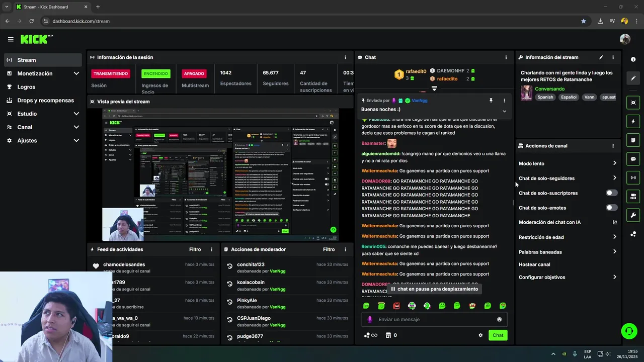Expand Estudio in left sidebar
The height and width of the screenshot is (362, 644).
click(76, 114)
